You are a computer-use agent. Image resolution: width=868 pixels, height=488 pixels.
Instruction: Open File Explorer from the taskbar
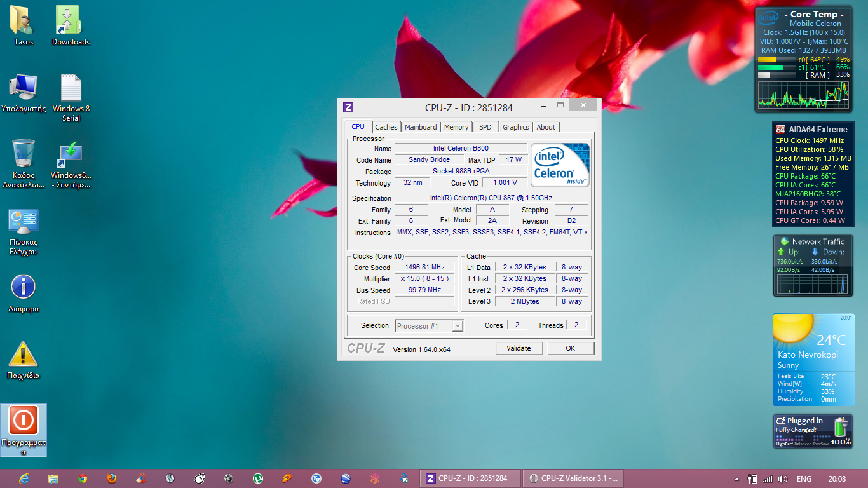click(x=53, y=478)
